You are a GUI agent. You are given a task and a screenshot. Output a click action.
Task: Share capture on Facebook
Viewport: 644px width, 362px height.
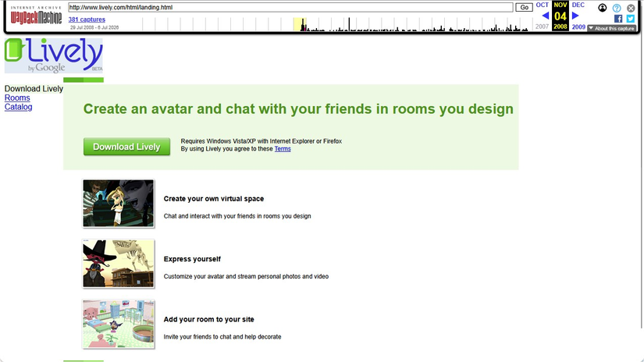pyautogui.click(x=618, y=19)
